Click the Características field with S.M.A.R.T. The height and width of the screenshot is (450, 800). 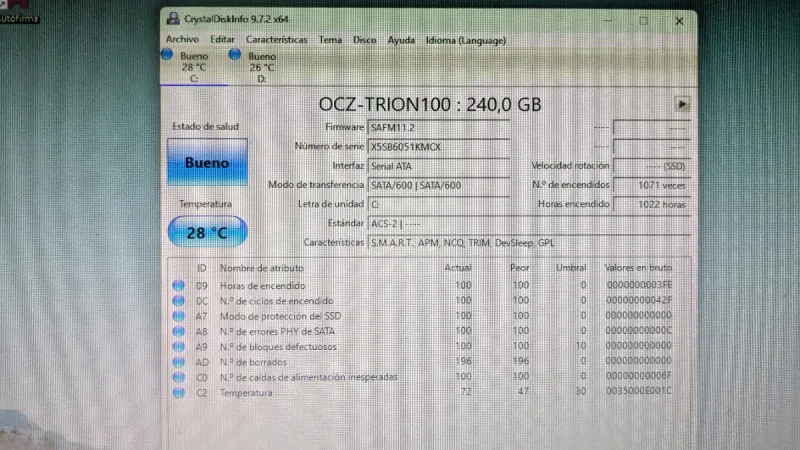click(x=529, y=243)
